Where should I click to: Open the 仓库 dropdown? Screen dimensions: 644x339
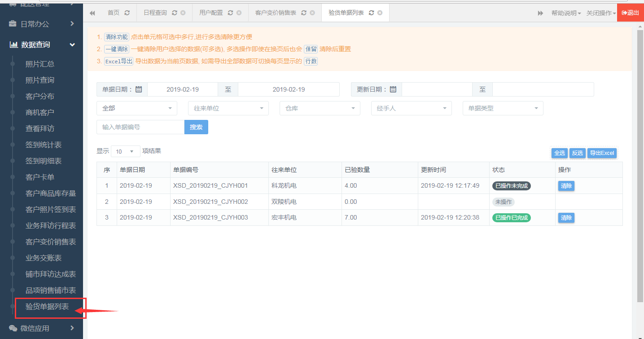click(320, 108)
